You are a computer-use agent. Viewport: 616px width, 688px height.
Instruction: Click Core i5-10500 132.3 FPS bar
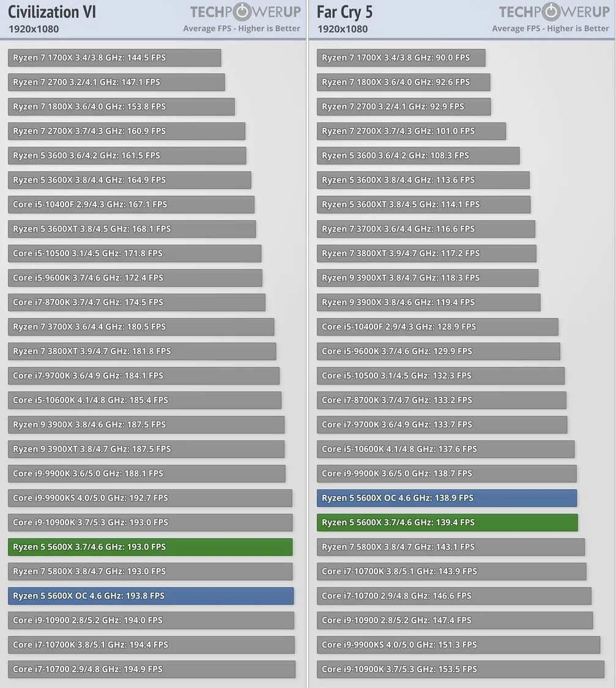point(440,375)
